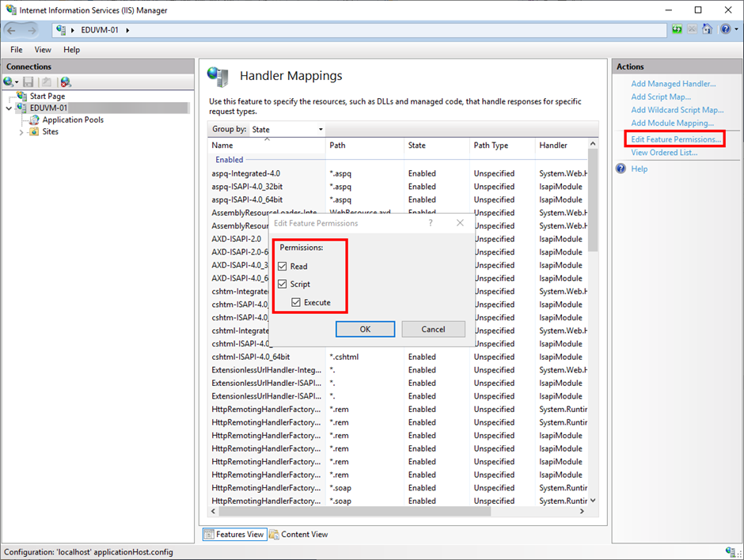Image resolution: width=744 pixels, height=560 pixels.
Task: Close the Edit Feature Permissions dialog
Action: tap(460, 223)
